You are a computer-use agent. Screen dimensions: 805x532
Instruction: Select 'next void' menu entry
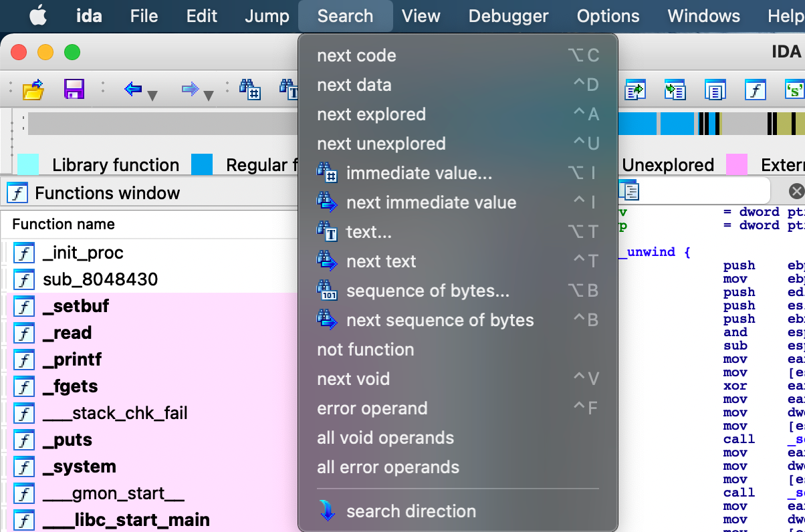pos(458,379)
